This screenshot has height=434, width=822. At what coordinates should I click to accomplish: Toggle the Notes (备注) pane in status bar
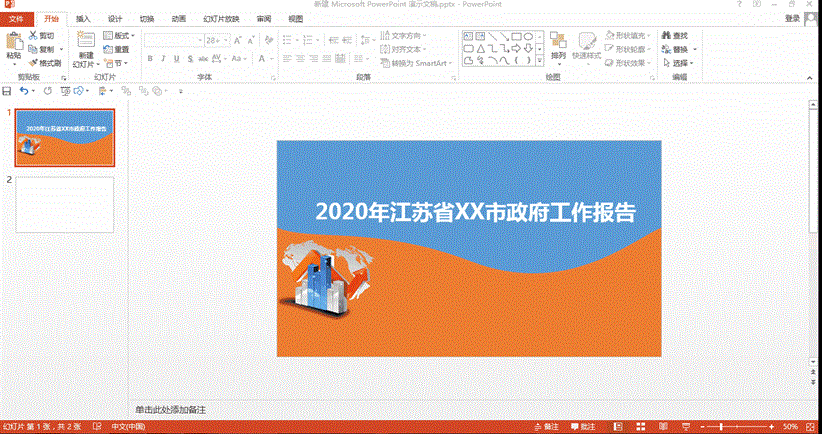543,427
